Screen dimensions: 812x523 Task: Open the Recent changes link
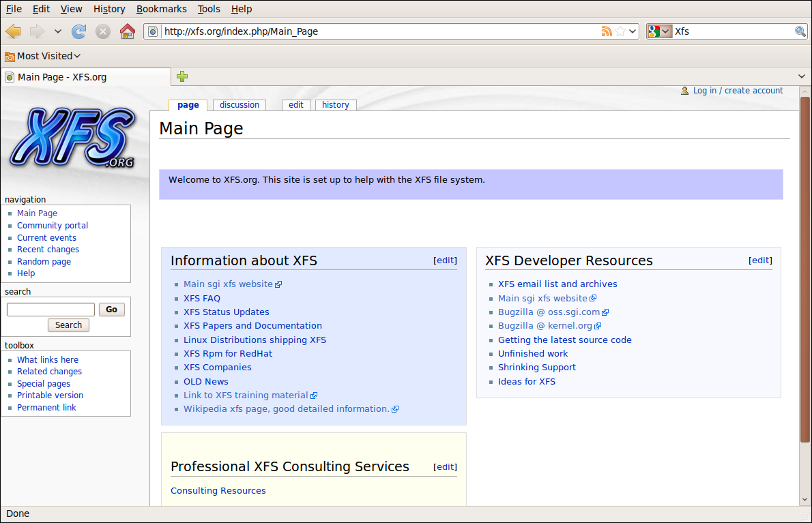point(48,250)
